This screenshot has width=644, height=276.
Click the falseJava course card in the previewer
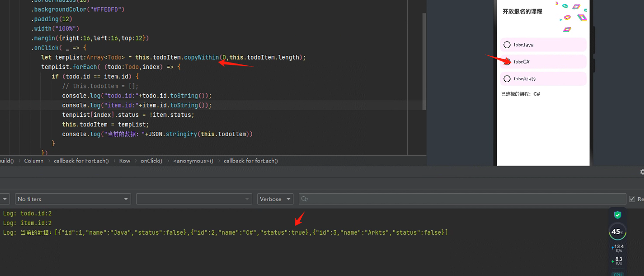point(543,45)
